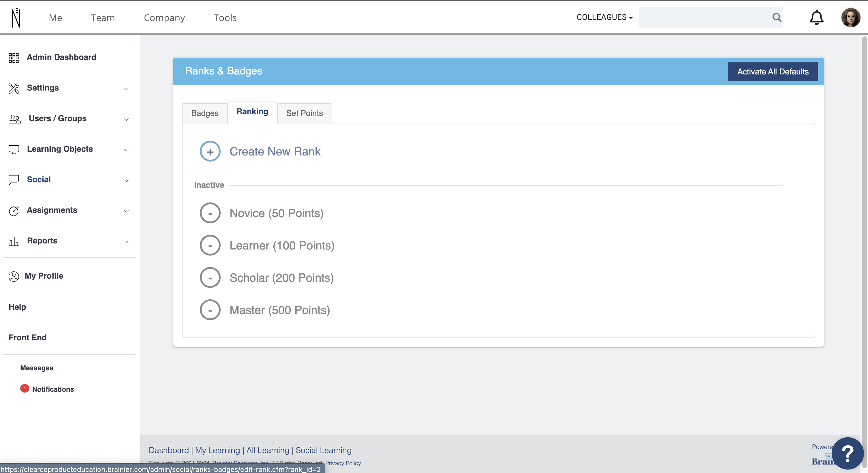The height and width of the screenshot is (473, 868).
Task: Open the Set Points tab
Action: (x=305, y=113)
